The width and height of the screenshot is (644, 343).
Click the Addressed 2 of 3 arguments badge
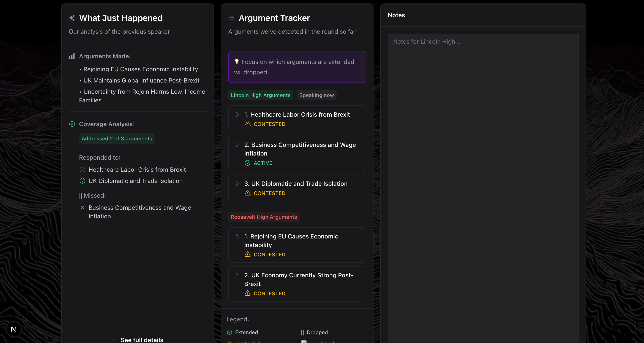[117, 139]
